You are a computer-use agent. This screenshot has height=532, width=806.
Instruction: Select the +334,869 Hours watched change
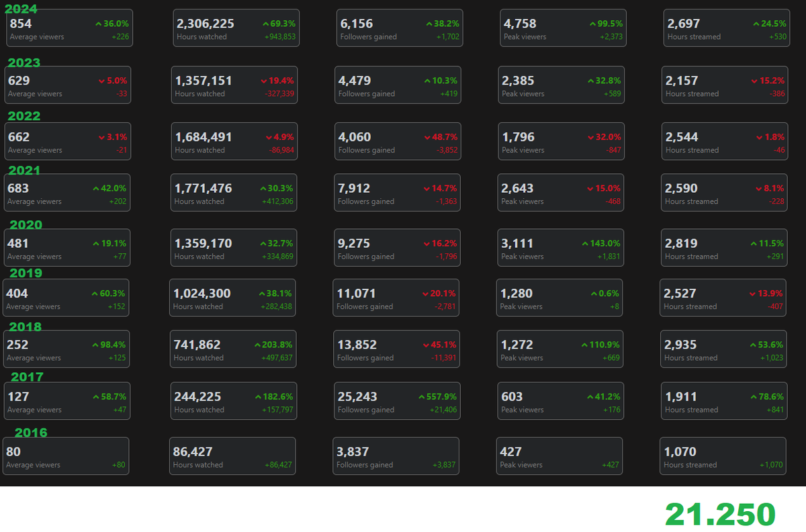tap(277, 257)
